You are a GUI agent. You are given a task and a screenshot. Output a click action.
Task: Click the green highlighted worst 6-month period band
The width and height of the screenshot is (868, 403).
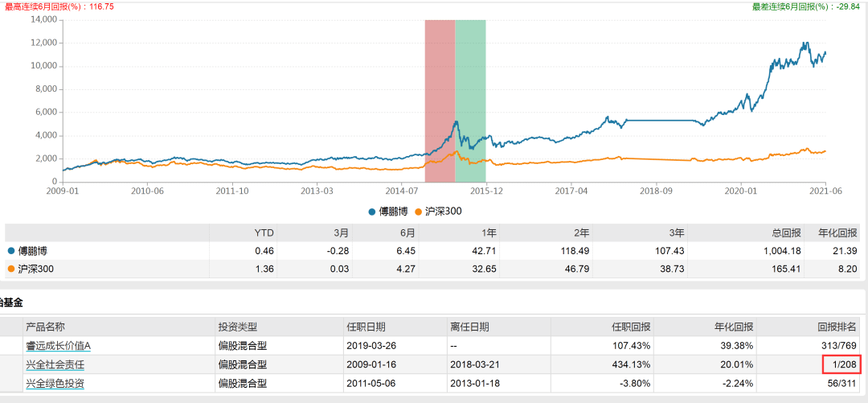coord(470,101)
